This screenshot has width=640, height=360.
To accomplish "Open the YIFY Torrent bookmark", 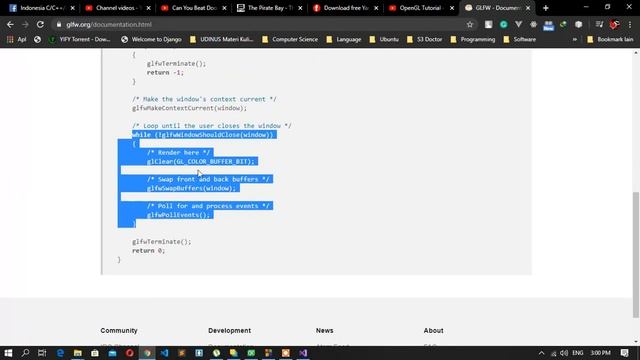I will (80, 40).
